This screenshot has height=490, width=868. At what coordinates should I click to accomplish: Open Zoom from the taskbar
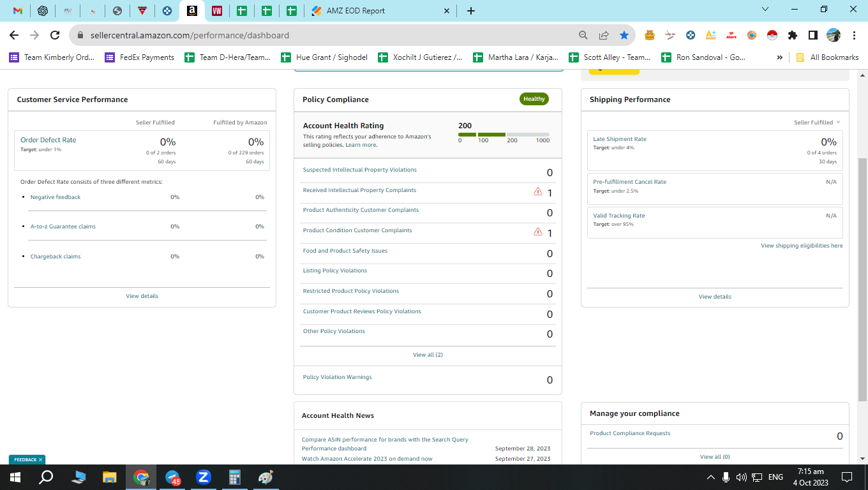[x=204, y=477]
